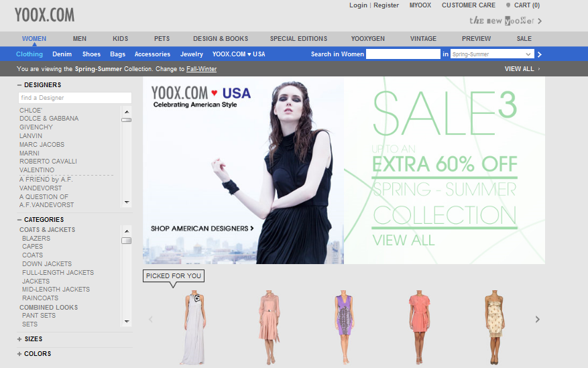The image size is (588, 368).
Task: Open the PREVIEW tab
Action: pos(476,39)
